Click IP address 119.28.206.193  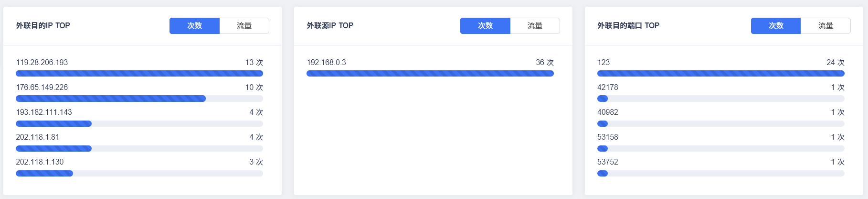(x=42, y=63)
